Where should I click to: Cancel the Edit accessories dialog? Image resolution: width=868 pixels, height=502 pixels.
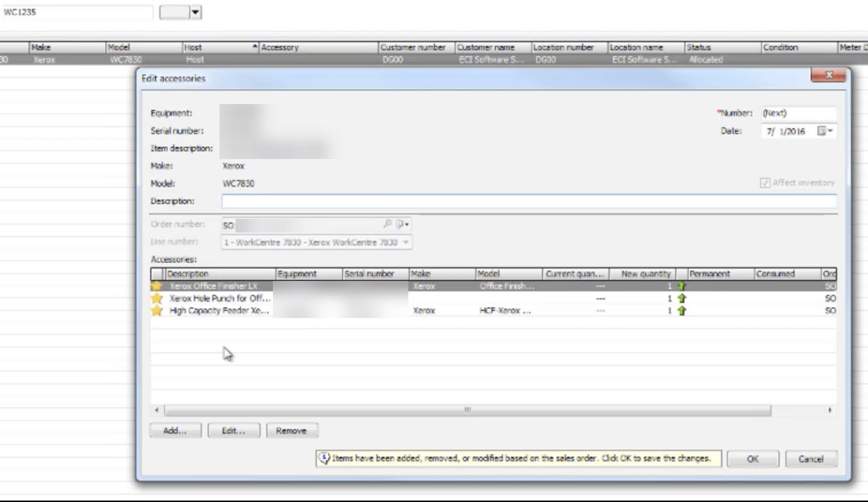point(811,459)
